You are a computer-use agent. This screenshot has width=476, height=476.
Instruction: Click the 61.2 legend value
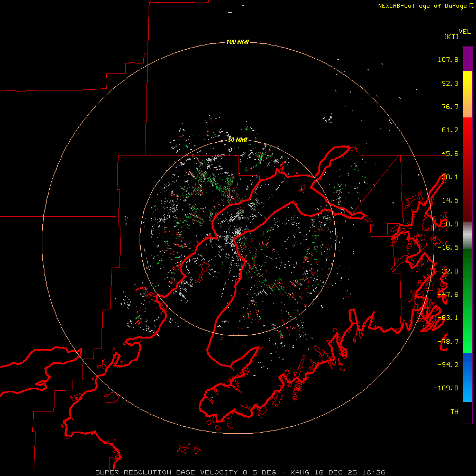coord(450,130)
